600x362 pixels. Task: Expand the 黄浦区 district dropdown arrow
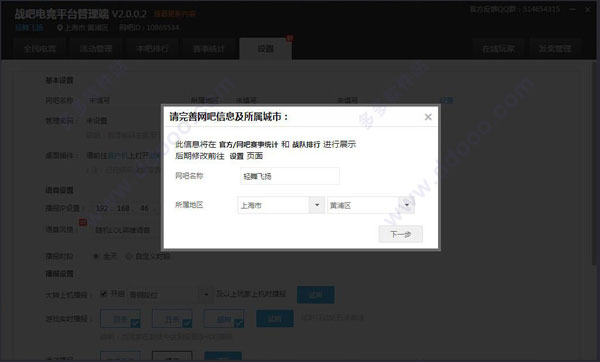coord(407,205)
